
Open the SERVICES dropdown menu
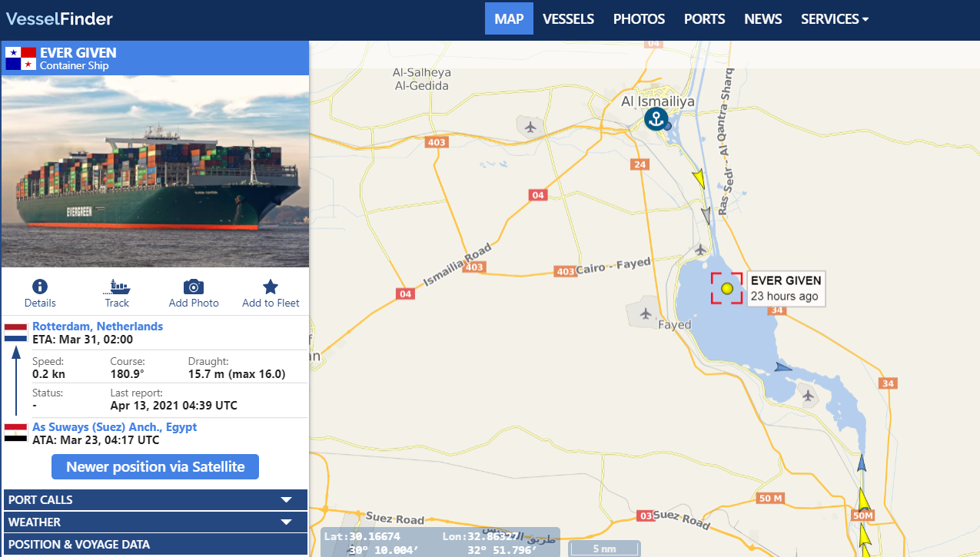click(x=834, y=19)
